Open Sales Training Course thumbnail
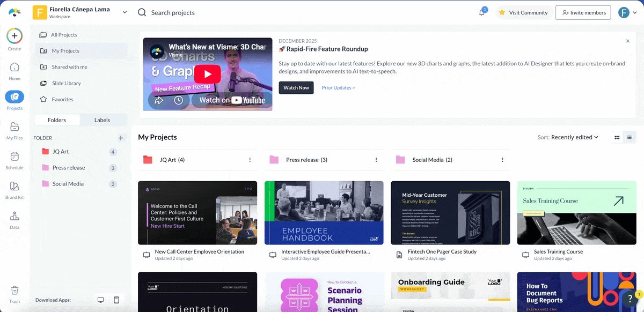The width and height of the screenshot is (644, 312). point(577,213)
